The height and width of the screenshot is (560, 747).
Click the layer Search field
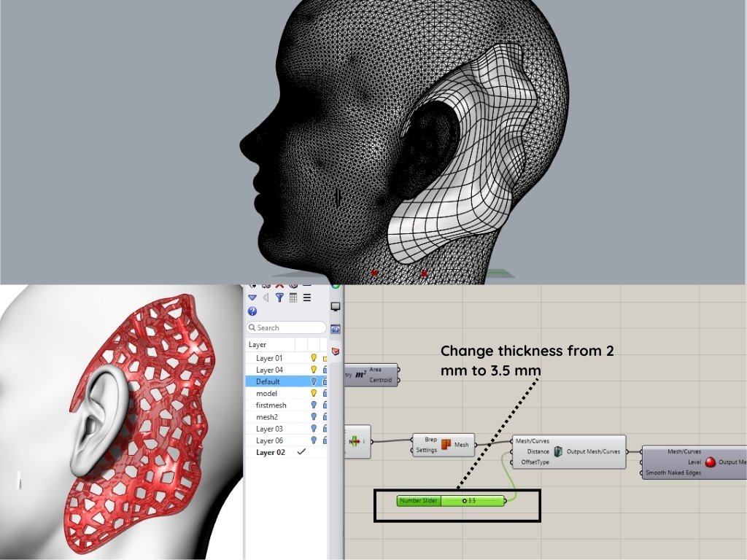pos(287,328)
